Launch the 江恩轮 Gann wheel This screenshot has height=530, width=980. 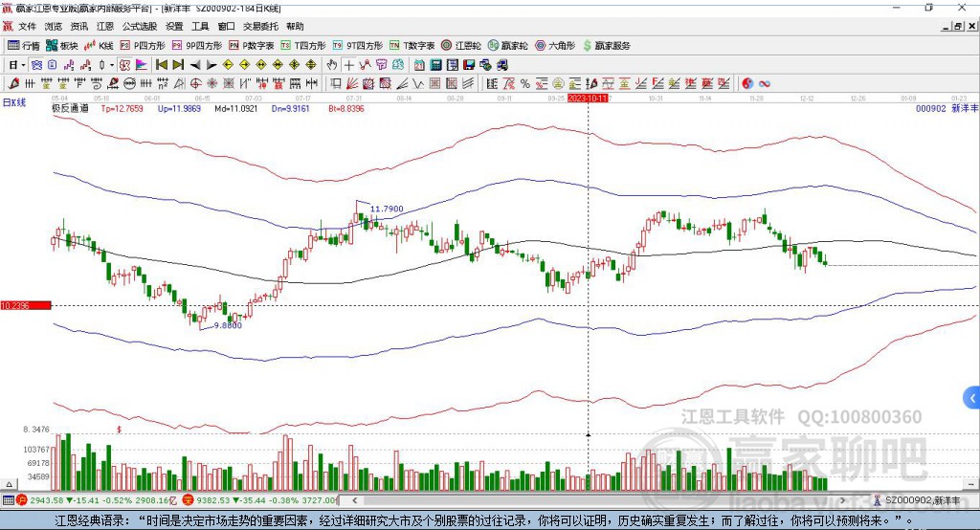coord(461,46)
